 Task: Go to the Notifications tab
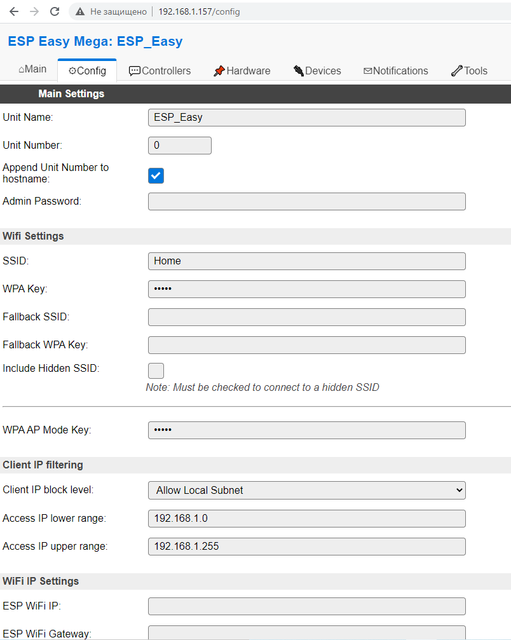coord(395,71)
